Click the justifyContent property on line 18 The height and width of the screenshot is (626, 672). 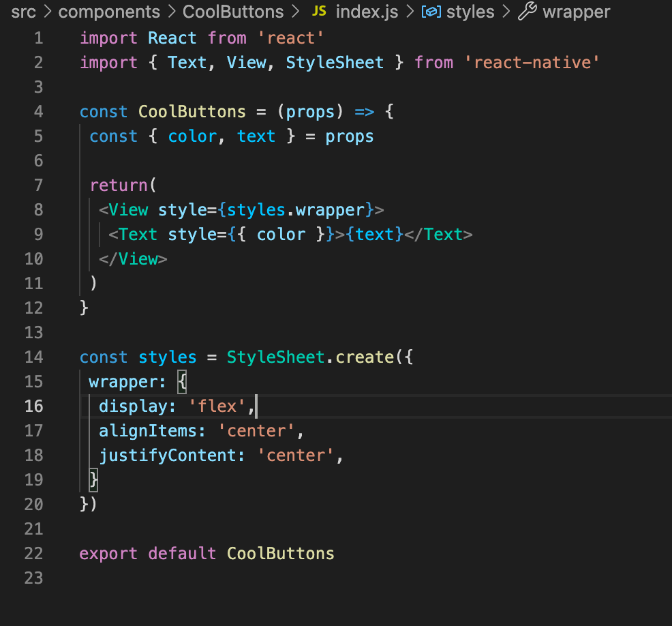(172, 456)
